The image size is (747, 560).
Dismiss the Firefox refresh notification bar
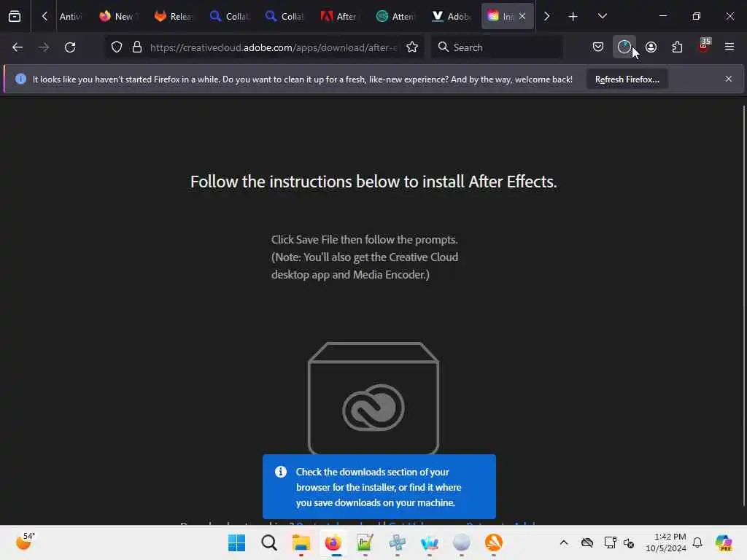729,79
